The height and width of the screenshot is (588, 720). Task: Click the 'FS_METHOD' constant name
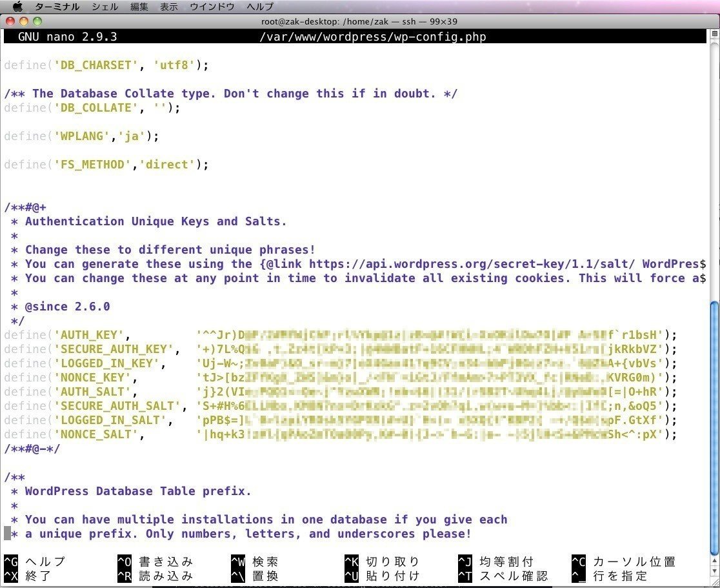pos(92,165)
